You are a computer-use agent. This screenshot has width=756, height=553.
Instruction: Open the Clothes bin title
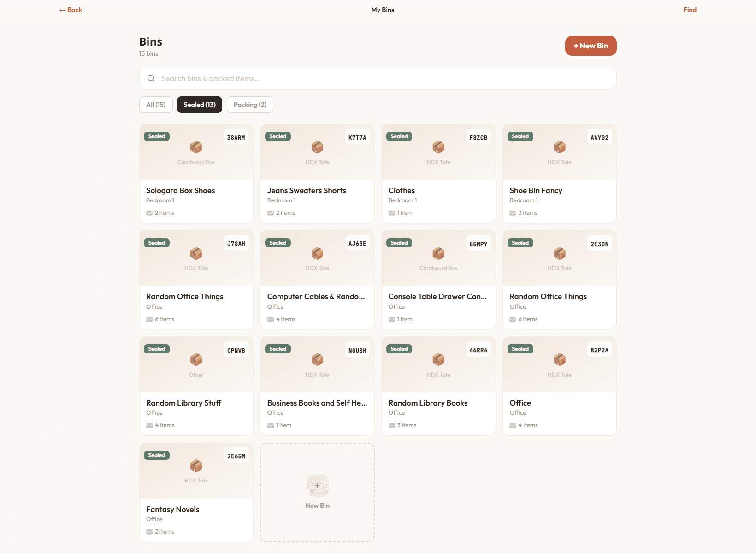[402, 190]
